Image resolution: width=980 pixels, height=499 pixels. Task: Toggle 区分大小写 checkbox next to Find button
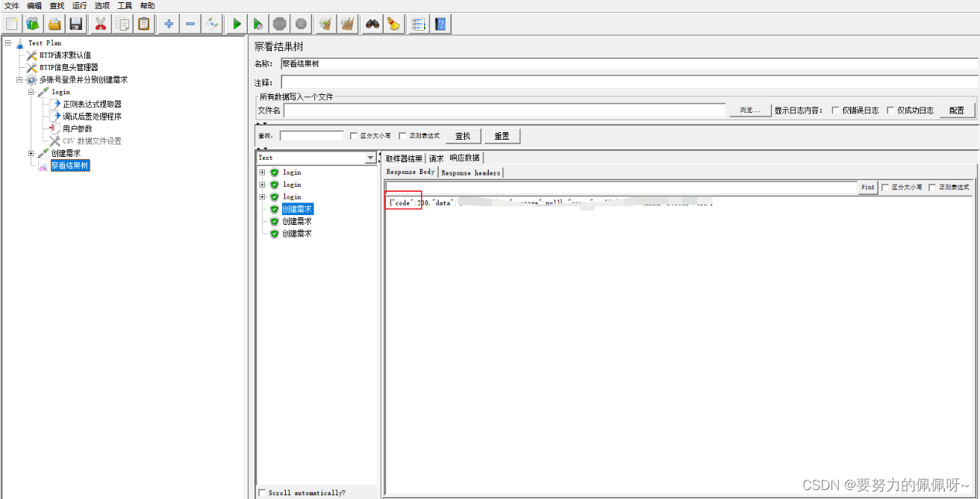tap(885, 187)
